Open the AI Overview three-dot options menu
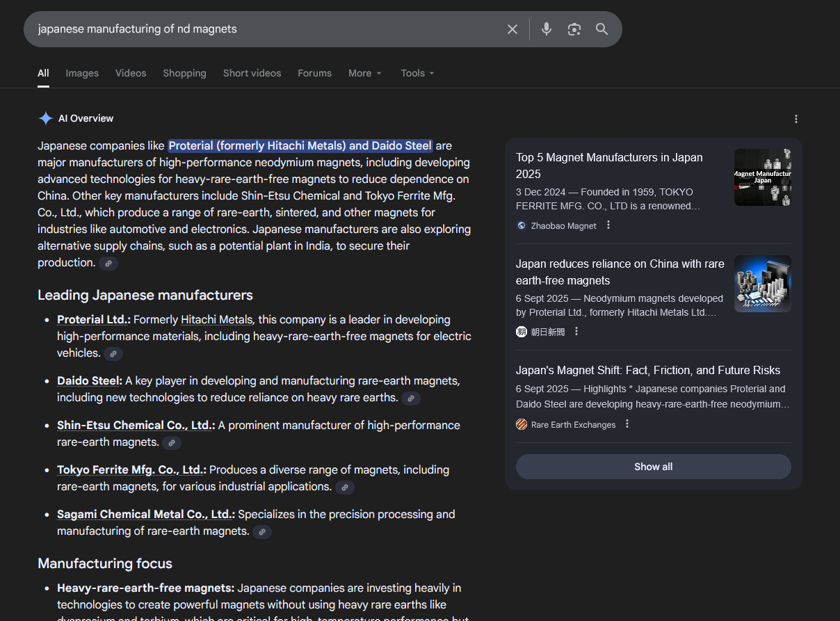The width and height of the screenshot is (840, 621). (x=796, y=119)
